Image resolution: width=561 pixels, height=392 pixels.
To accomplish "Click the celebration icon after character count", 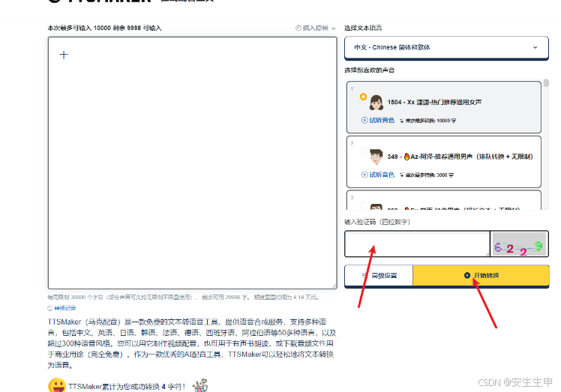I will (200, 385).
